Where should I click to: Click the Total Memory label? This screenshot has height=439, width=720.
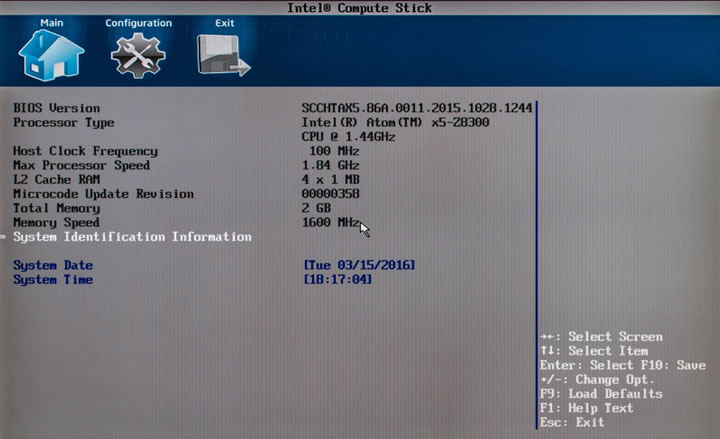point(56,208)
